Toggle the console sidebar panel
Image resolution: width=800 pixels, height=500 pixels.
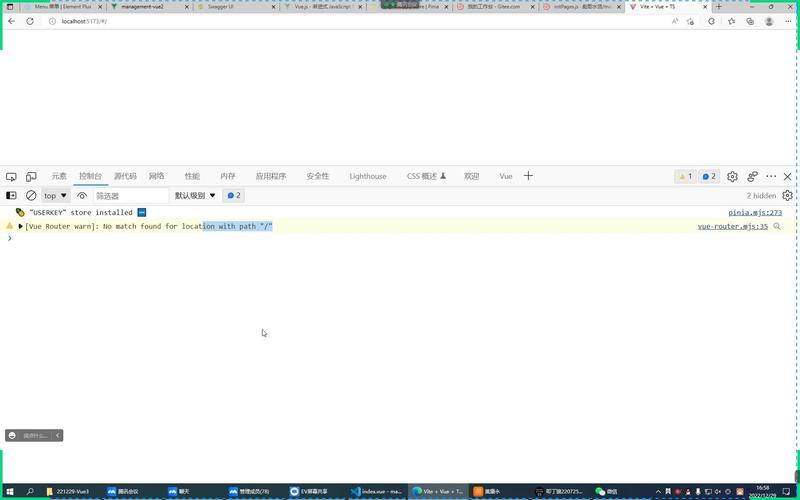(11, 195)
